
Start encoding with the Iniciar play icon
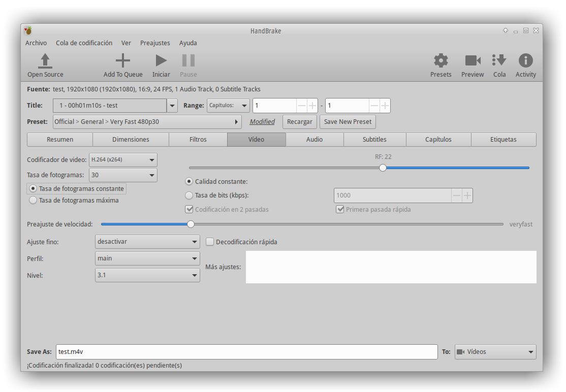(x=161, y=61)
